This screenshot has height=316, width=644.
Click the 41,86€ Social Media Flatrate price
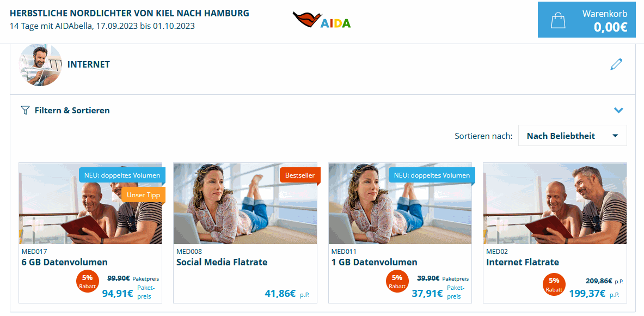tap(280, 294)
